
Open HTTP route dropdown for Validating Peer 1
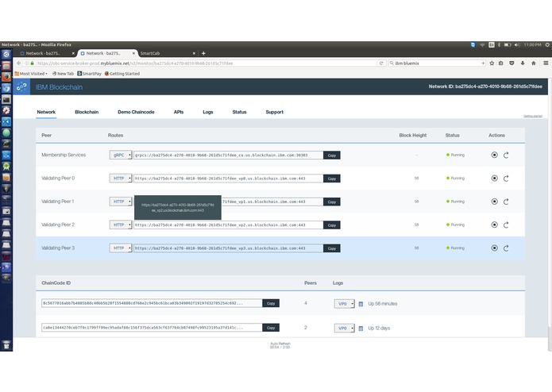pos(121,202)
